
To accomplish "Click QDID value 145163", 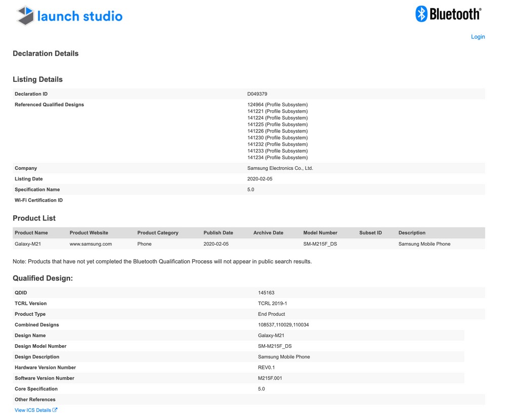I will 266,293.
